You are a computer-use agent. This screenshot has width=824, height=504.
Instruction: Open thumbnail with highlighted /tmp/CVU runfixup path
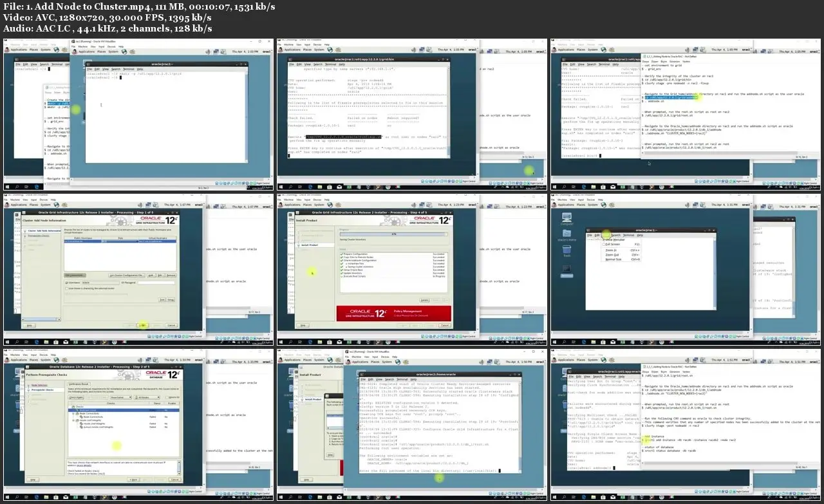click(411, 115)
